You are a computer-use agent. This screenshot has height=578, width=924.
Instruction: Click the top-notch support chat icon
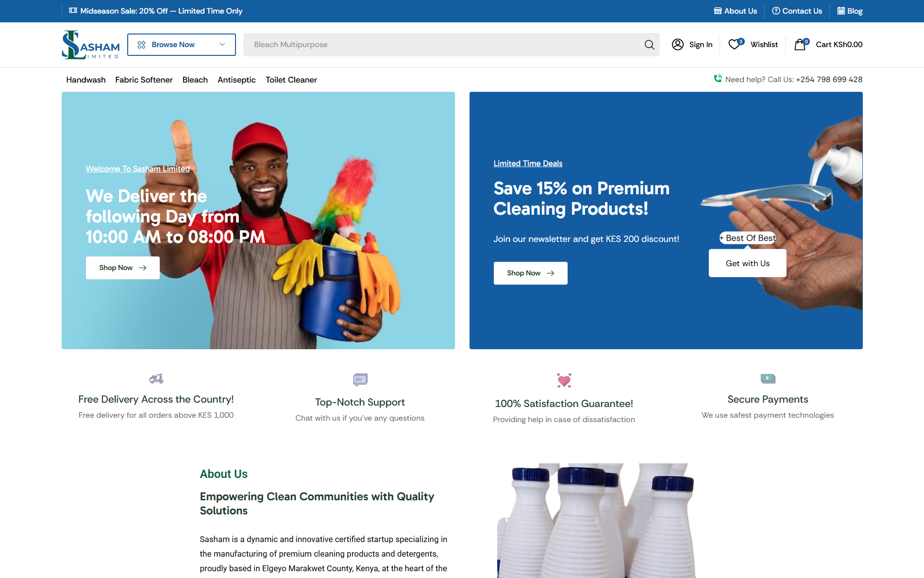pyautogui.click(x=360, y=379)
